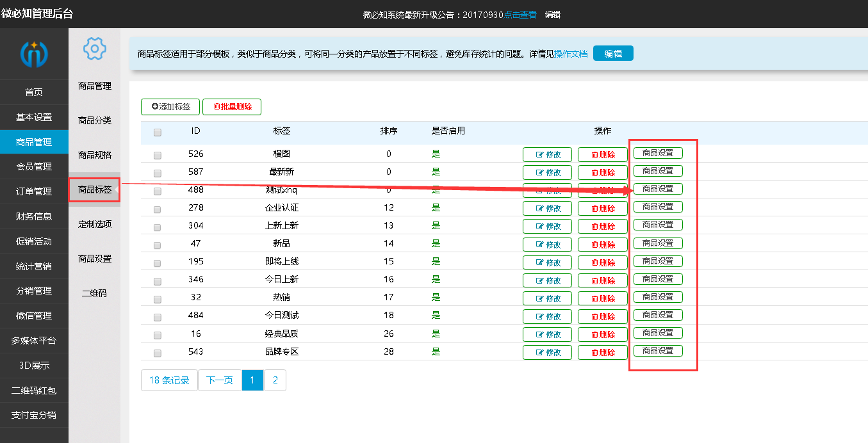Image resolution: width=868 pixels, height=443 pixels.
Task: Edit the 横图 tag with 修改
Action: tap(547, 154)
